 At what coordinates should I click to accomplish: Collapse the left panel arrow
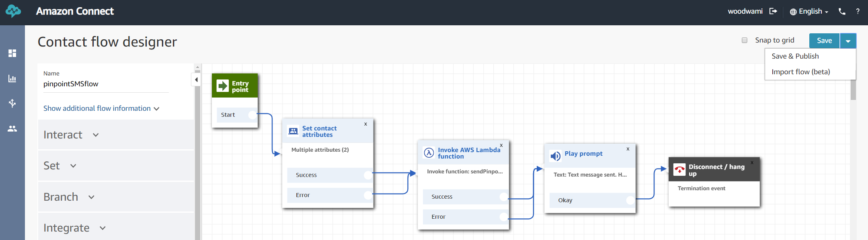tap(196, 79)
